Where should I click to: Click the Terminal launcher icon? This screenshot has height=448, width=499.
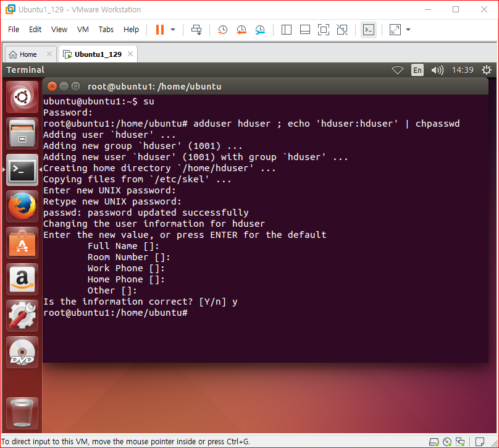click(22, 170)
